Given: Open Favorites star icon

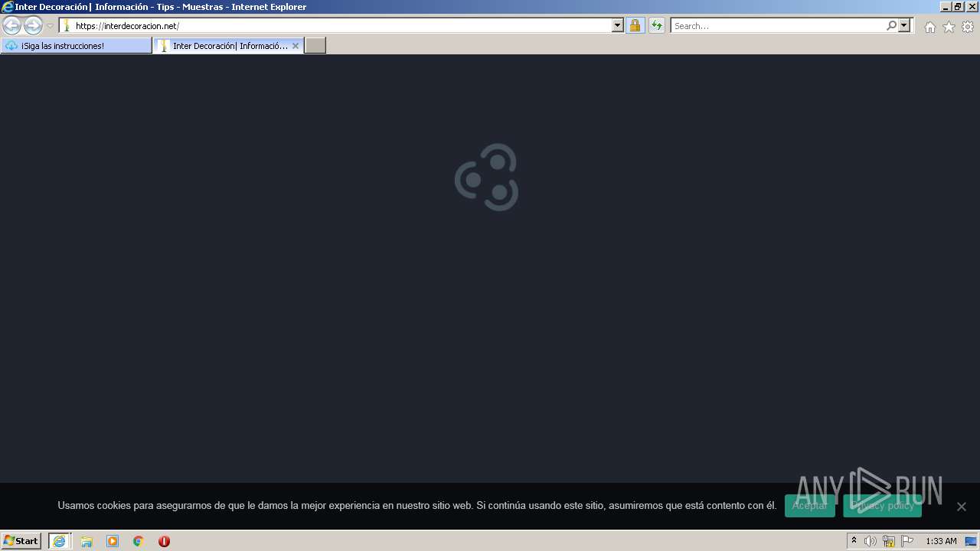Looking at the screenshot, I should [x=949, y=27].
